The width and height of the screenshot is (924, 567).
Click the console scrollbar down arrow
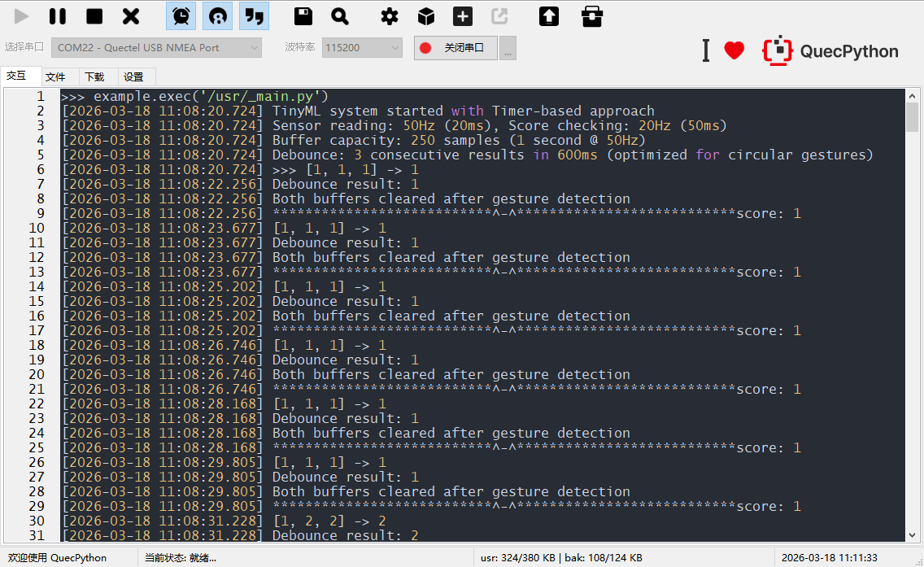click(x=912, y=534)
